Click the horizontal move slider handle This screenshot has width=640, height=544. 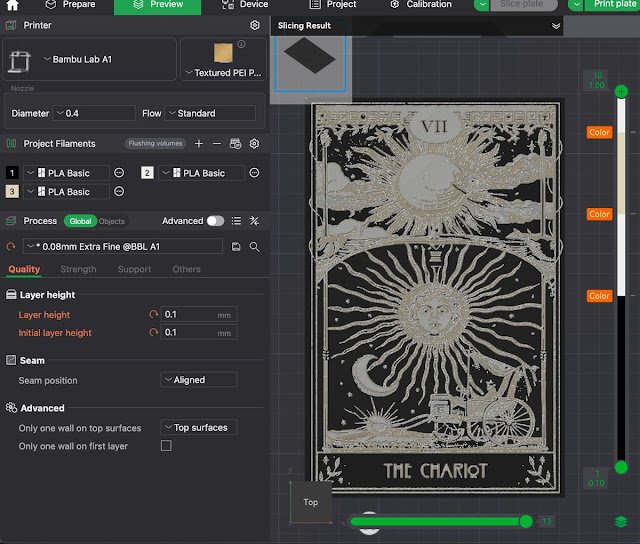pos(526,521)
